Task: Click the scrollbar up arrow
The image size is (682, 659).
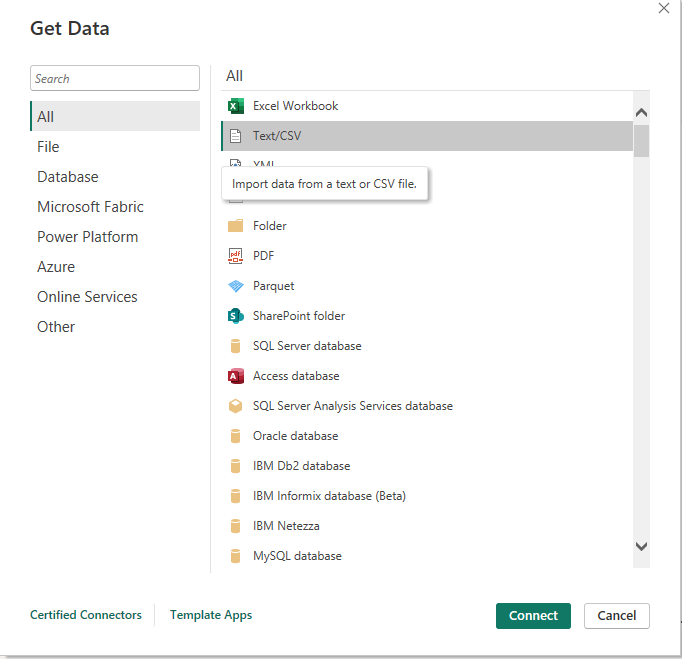Action: point(641,113)
